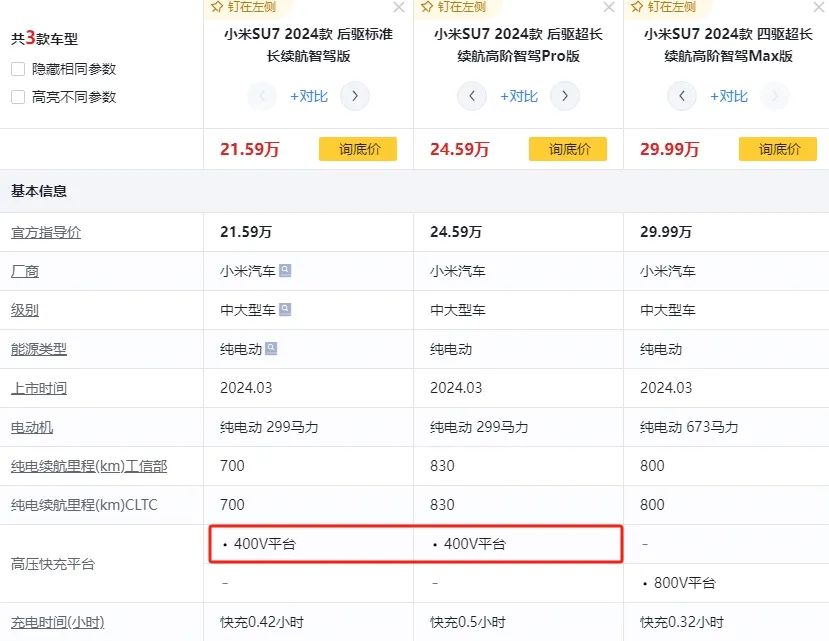Click the red 21.59万 price
This screenshot has width=829, height=641.
pyautogui.click(x=250, y=149)
